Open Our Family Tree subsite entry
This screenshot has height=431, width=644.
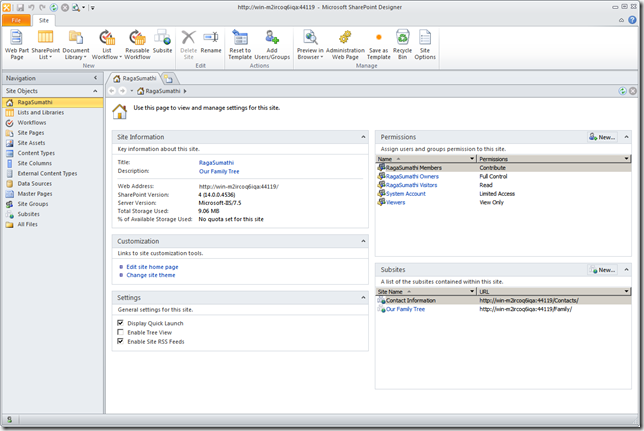click(405, 309)
